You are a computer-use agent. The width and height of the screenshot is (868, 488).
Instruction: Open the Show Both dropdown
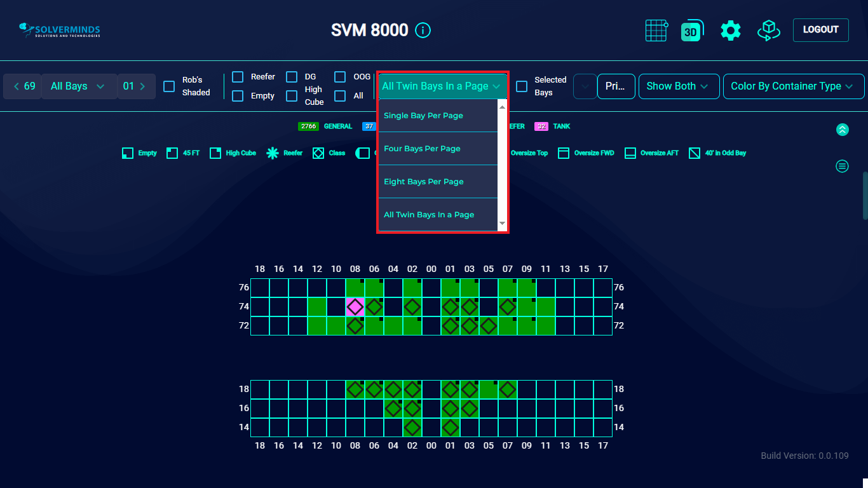pos(679,86)
